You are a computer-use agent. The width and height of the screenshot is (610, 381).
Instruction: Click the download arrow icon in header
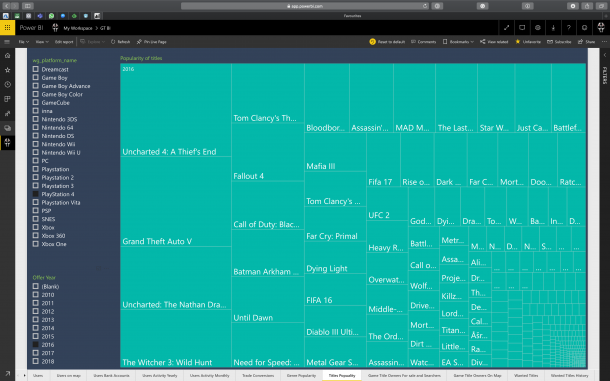coord(553,28)
